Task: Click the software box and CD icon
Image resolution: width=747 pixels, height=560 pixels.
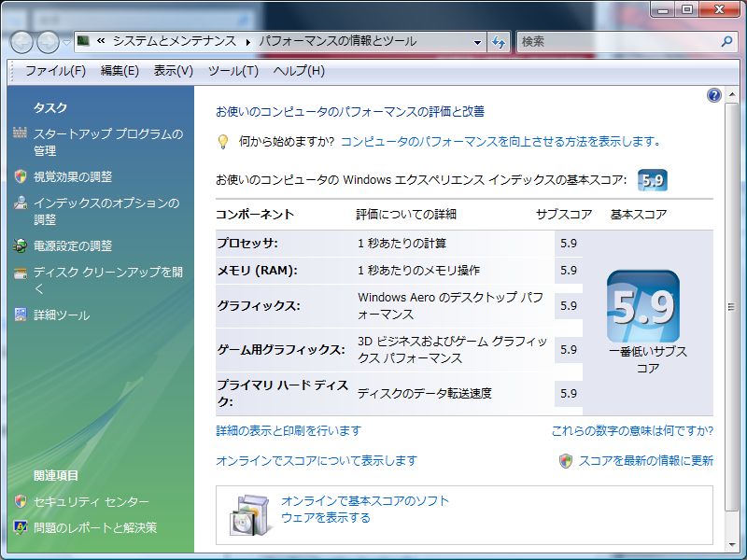Action: [249, 515]
